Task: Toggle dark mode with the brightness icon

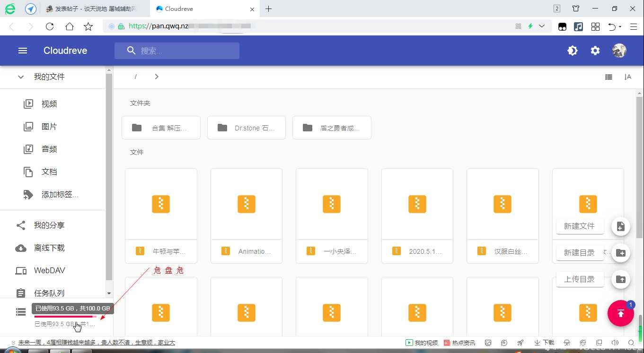Action: point(573,51)
